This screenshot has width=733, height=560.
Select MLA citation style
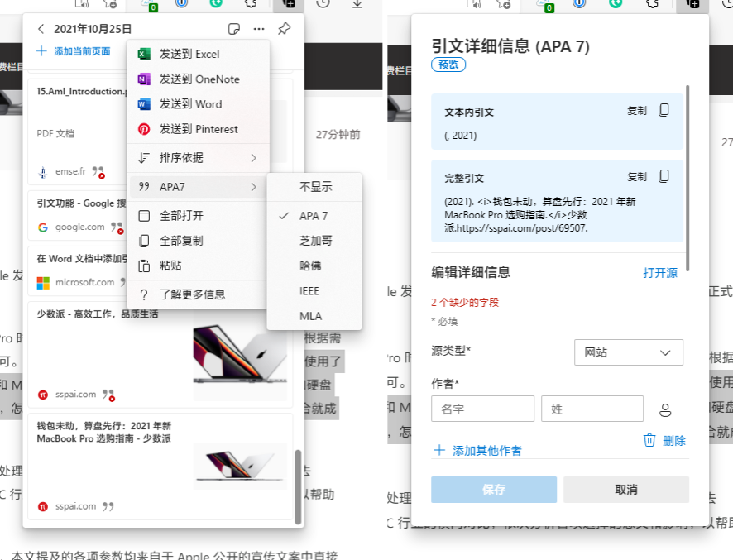[314, 316]
